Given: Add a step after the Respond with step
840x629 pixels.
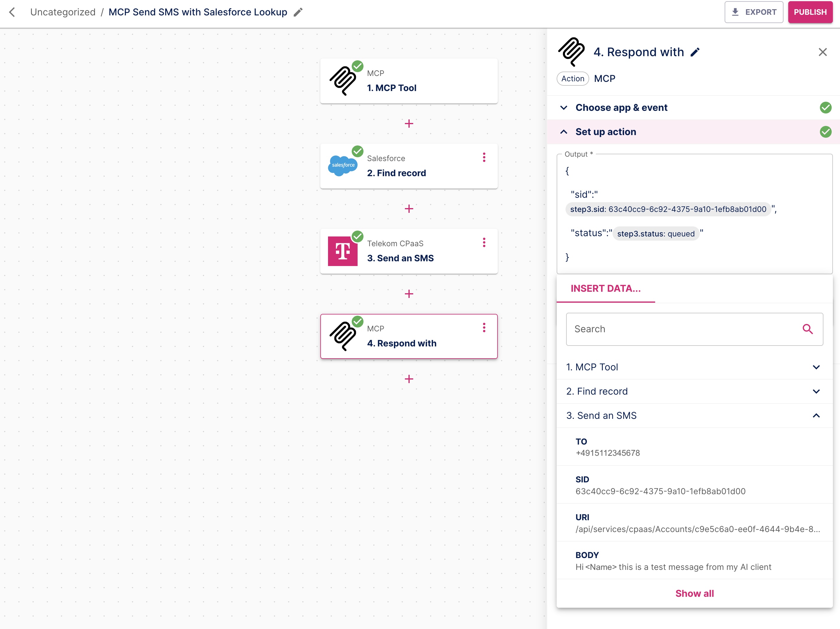Looking at the screenshot, I should (x=408, y=379).
